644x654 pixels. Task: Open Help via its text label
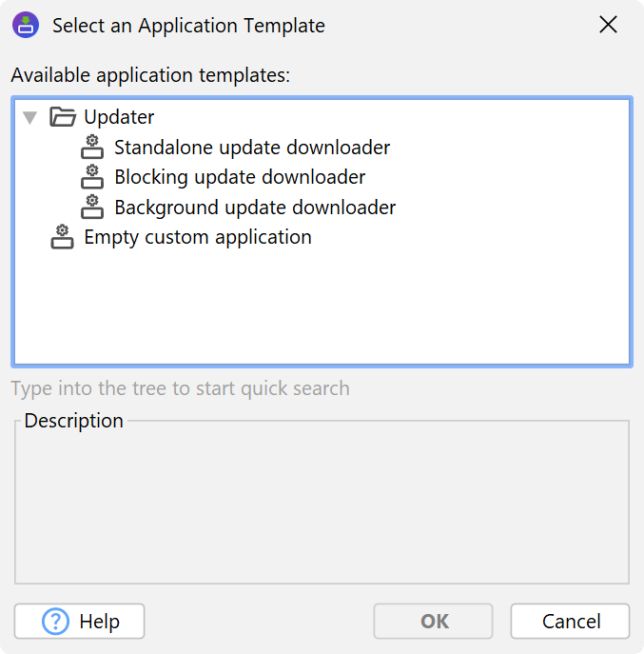(x=99, y=622)
